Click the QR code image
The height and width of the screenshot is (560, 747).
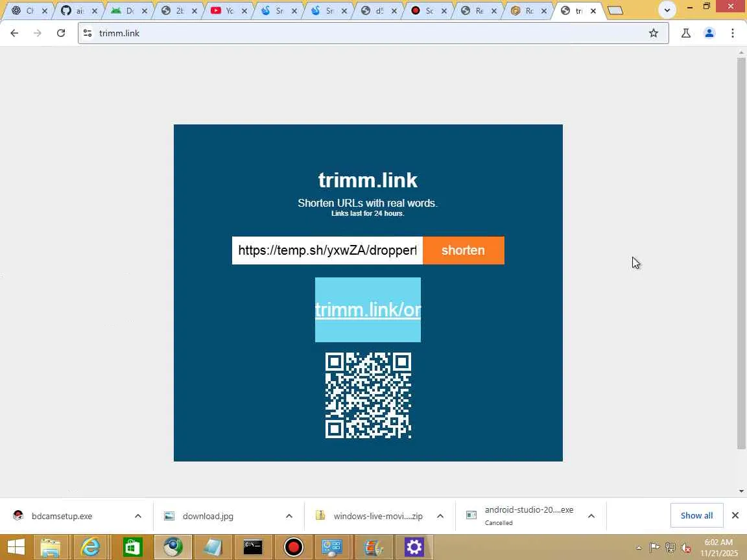click(x=368, y=395)
